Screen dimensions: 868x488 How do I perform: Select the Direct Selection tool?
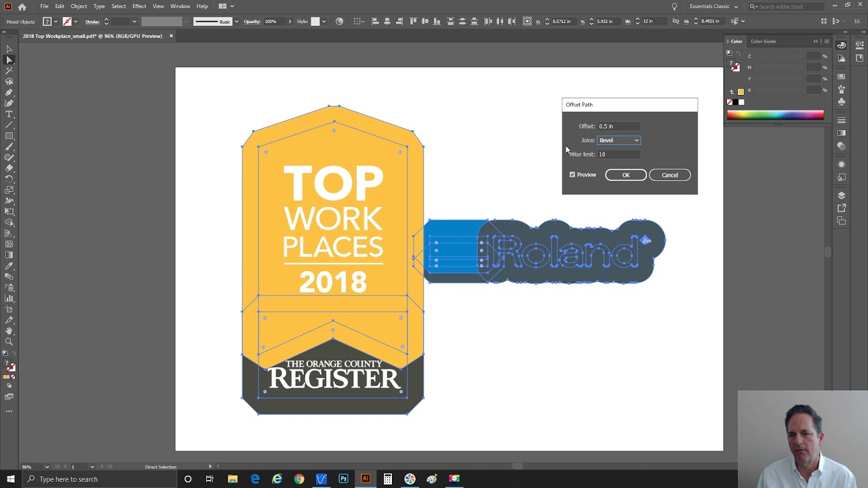[x=9, y=60]
